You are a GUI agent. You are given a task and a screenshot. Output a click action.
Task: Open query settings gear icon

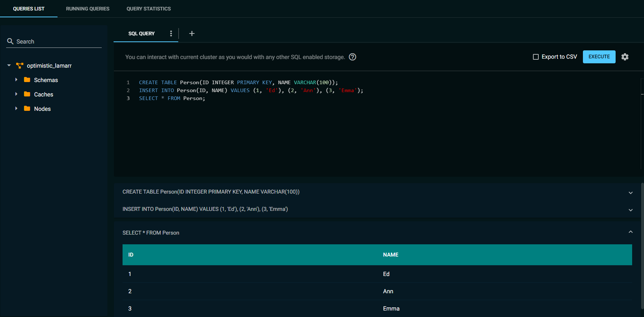click(625, 57)
